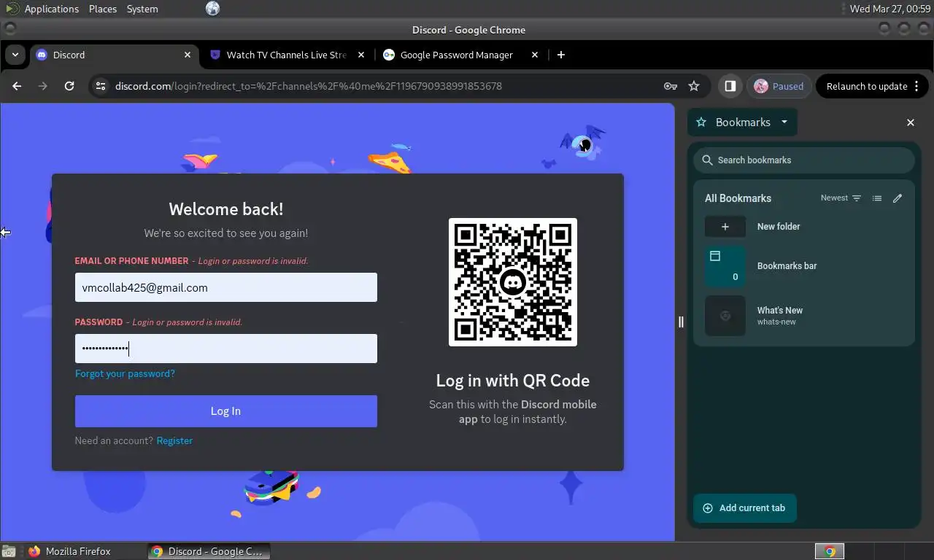Viewport: 934px width, 560px height.
Task: Switch bookmarks to list view icon
Action: [877, 198]
